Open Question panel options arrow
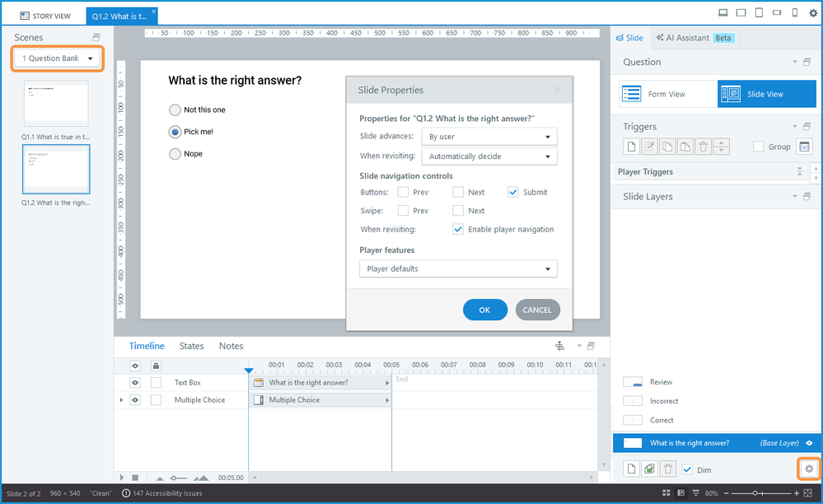Image resolution: width=823 pixels, height=504 pixels. tap(795, 62)
